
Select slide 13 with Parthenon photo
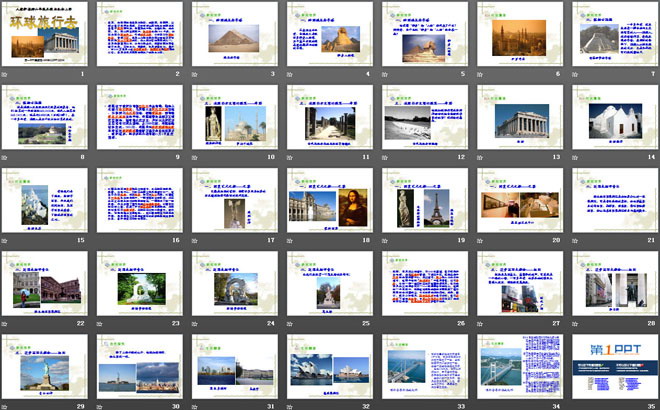(x=520, y=117)
